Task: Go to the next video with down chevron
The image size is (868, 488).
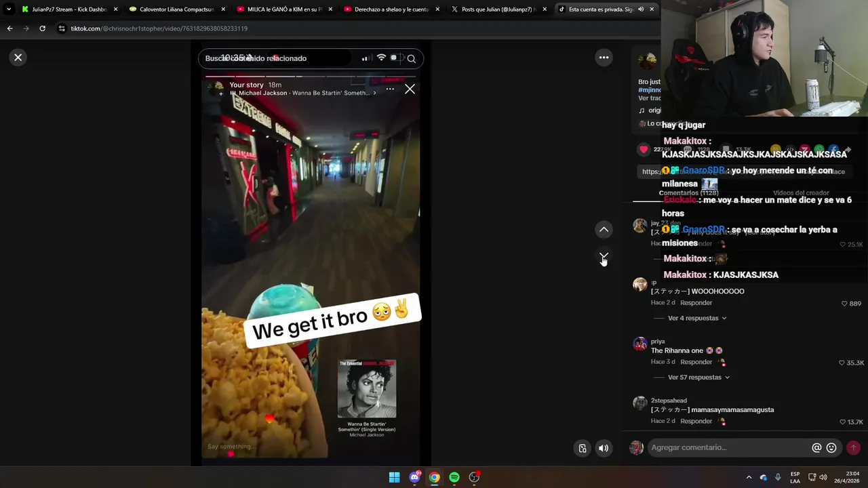Action: [x=604, y=257]
